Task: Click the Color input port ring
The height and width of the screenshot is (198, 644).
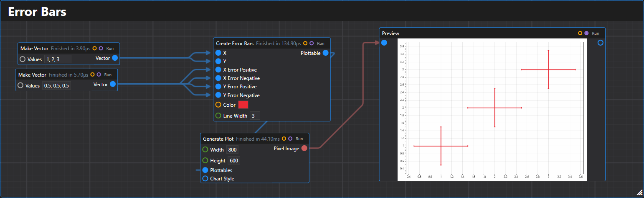Action: pyautogui.click(x=218, y=105)
